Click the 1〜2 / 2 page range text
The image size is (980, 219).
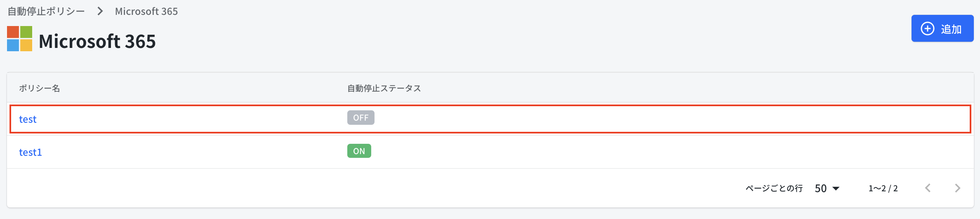pyautogui.click(x=883, y=188)
